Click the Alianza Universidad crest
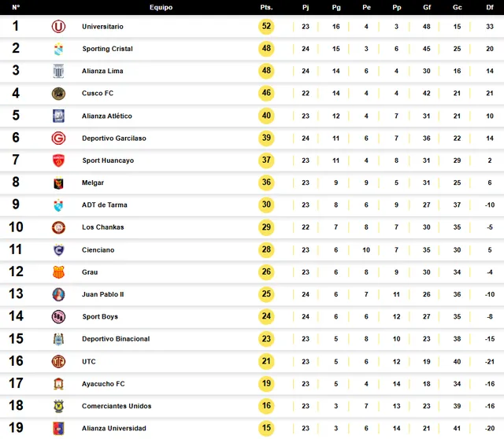504x439 pixels. point(58,428)
